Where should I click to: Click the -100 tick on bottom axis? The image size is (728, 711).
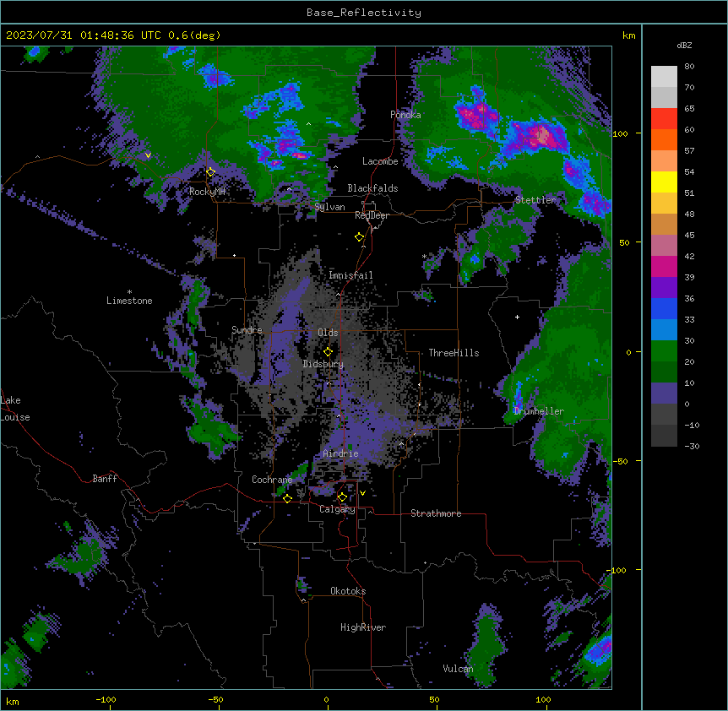coord(106,699)
